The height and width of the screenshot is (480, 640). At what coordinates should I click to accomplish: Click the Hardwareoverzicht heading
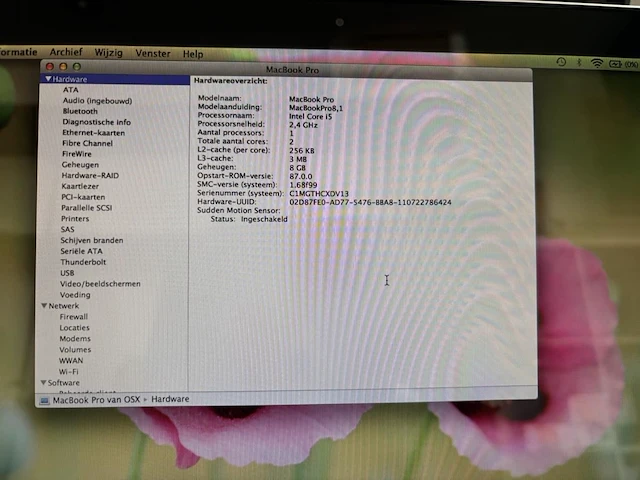pos(231,81)
